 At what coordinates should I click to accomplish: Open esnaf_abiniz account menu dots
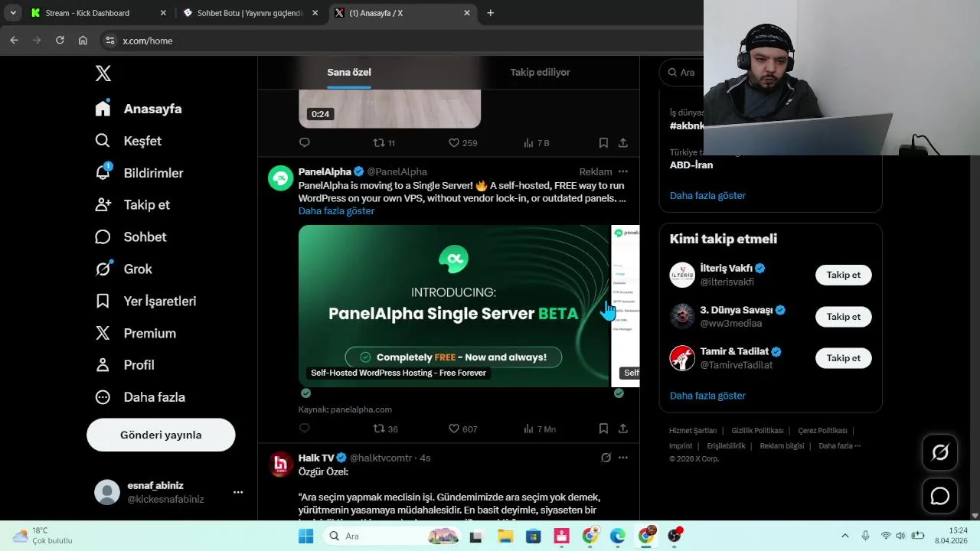238,492
